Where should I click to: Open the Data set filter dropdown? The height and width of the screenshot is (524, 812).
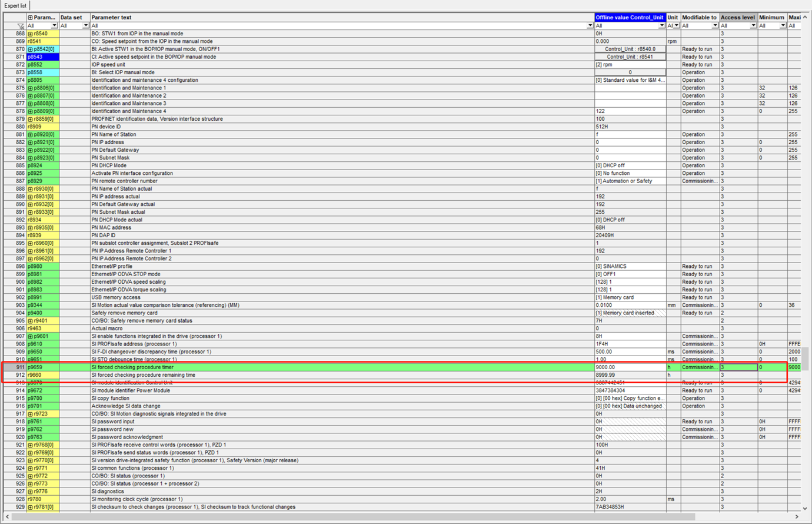click(x=85, y=26)
